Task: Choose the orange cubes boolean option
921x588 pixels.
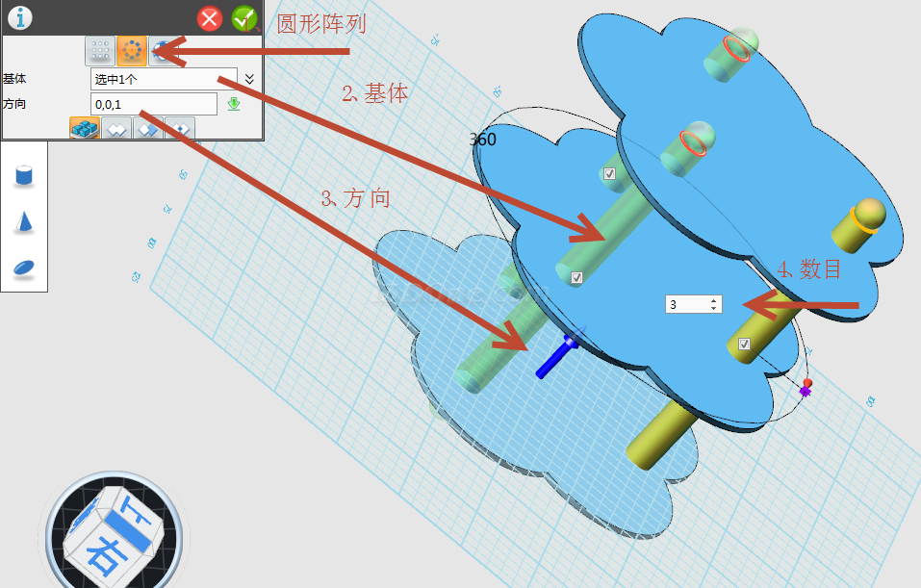Action: point(85,128)
